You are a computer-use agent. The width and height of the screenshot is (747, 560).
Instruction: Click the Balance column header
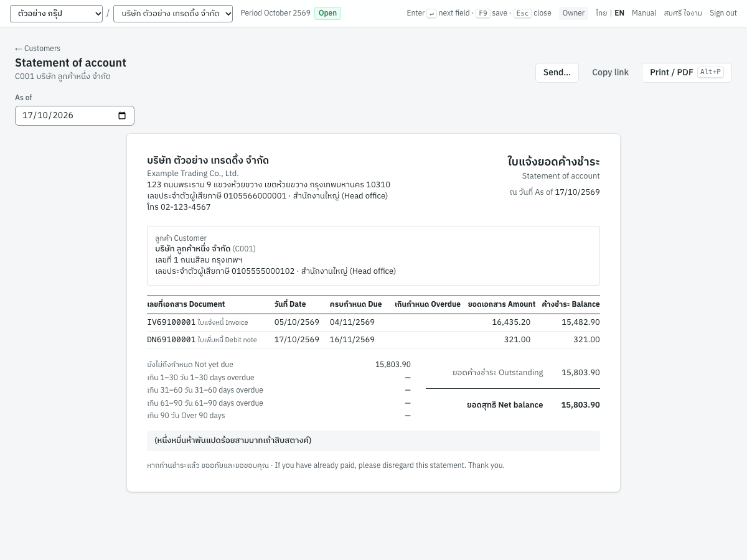[571, 304]
